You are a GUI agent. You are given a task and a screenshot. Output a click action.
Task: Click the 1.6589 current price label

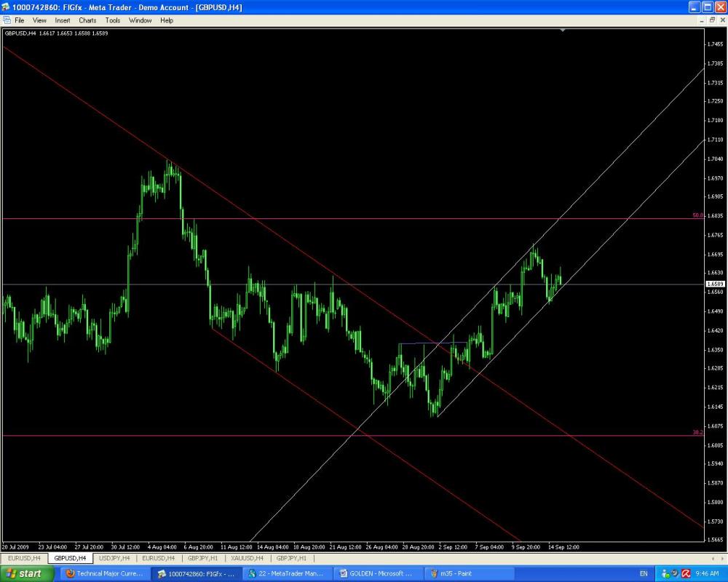click(x=715, y=284)
